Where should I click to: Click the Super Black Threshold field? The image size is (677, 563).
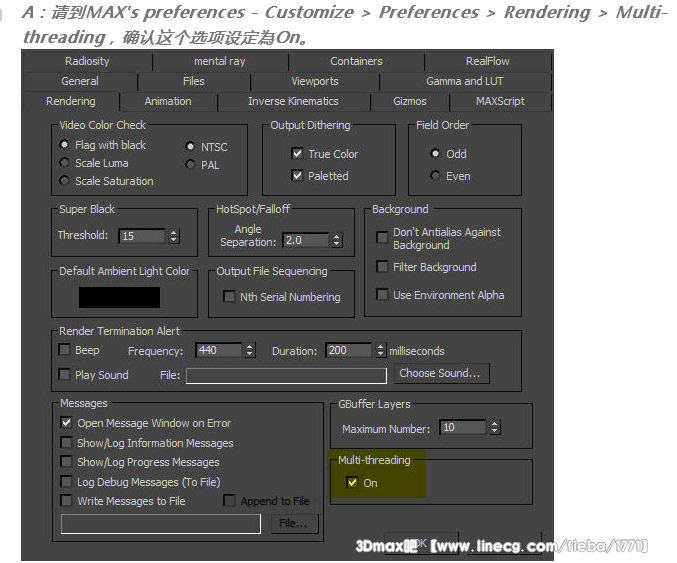click(142, 236)
